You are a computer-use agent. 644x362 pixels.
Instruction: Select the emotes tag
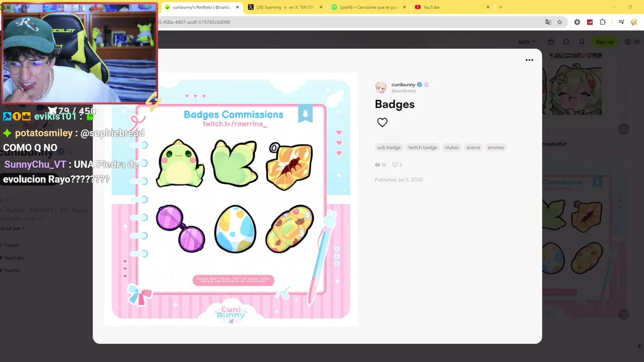[496, 147]
